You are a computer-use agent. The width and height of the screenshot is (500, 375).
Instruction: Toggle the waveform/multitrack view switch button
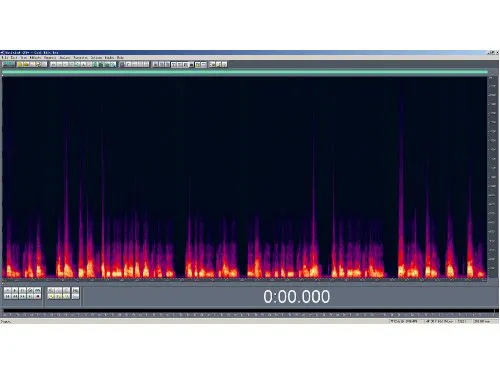tap(9, 64)
